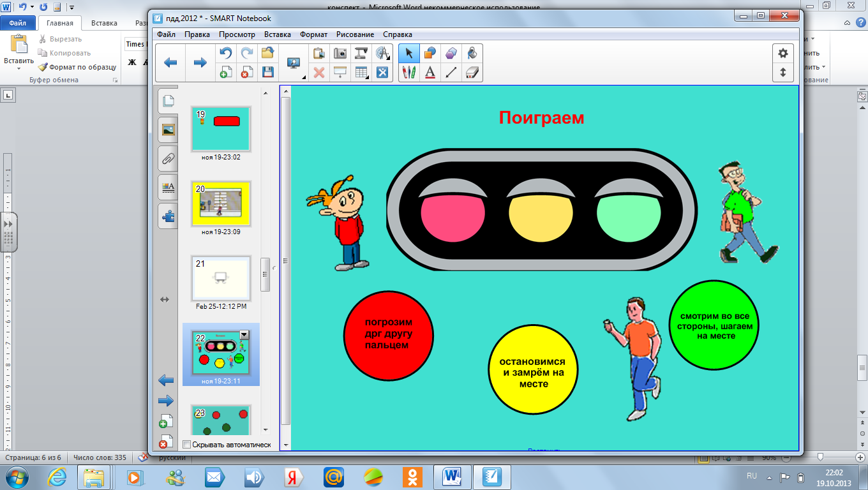Open Internet Explorer from taskbar
868x490 pixels.
pos(56,477)
